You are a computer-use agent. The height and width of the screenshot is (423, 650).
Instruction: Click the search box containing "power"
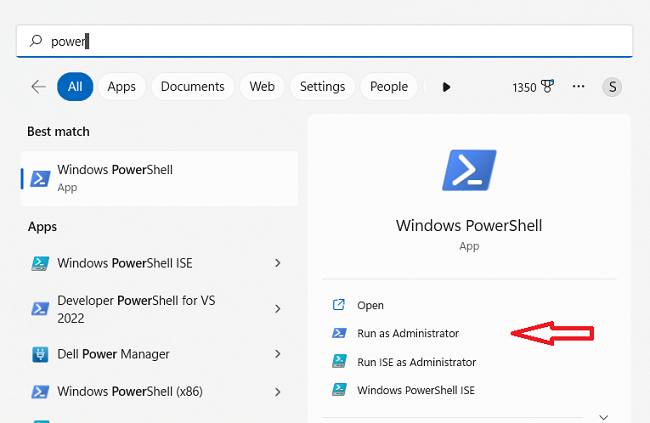coord(325,41)
